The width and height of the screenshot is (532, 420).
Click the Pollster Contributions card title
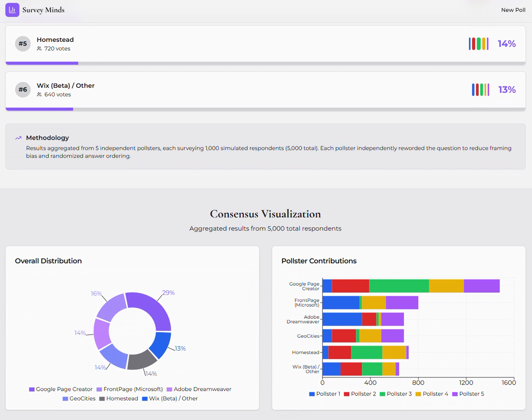coord(319,261)
